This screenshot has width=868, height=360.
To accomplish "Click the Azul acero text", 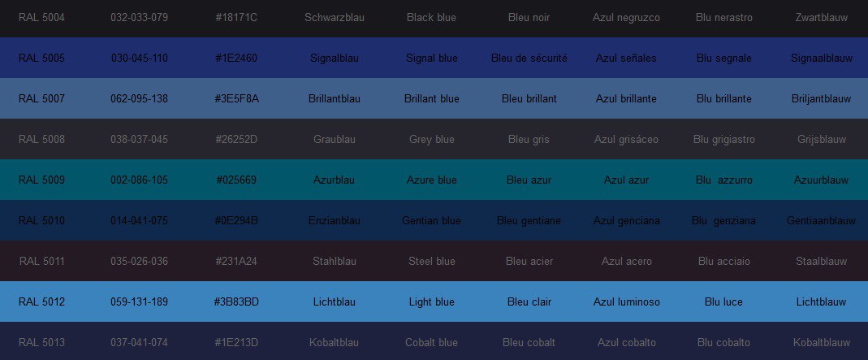I will [626, 262].
